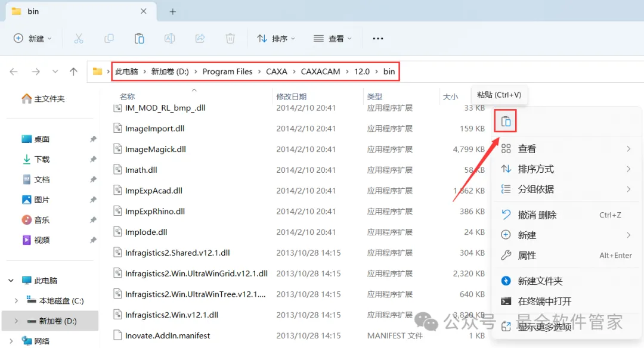This screenshot has width=644, height=348.
Task: Select 网络 in sidebar
Action: point(36,341)
